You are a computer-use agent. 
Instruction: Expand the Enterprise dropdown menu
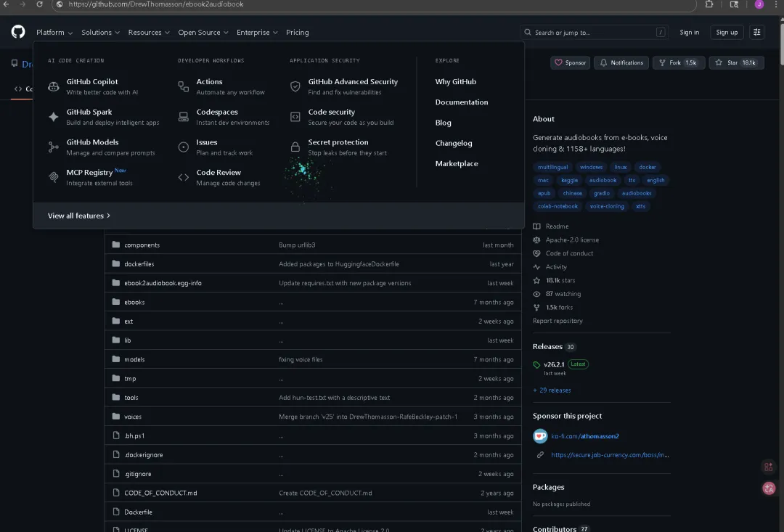click(257, 32)
